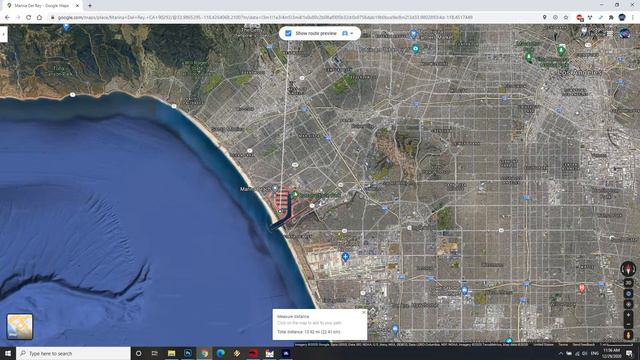This screenshot has width=640, height=360.
Task: Open Photoshop from the taskbar
Action: click(188, 353)
